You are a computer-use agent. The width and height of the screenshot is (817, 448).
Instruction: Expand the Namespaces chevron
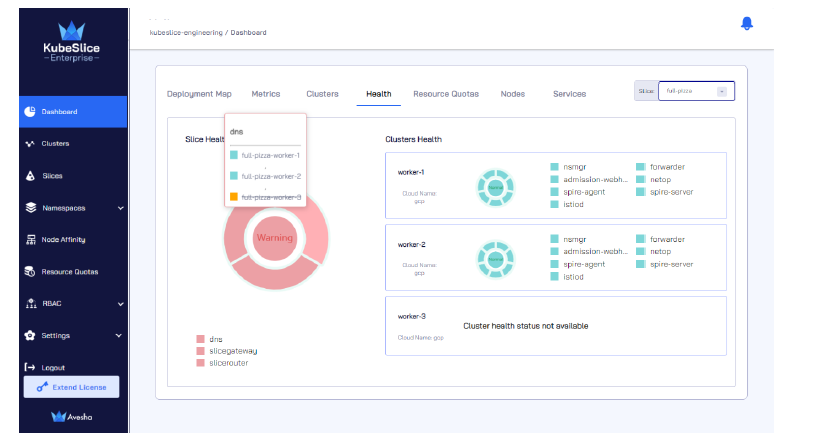pos(120,208)
